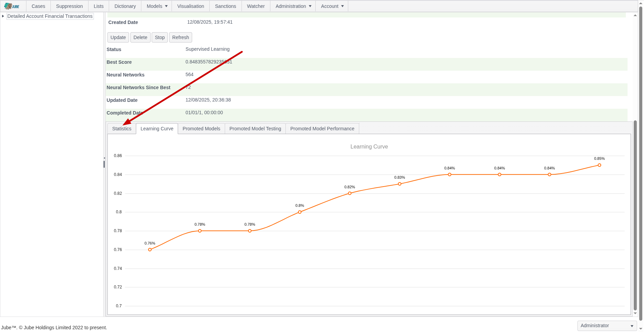The image size is (644, 332).
Task: Click the Delete button
Action: [140, 37]
